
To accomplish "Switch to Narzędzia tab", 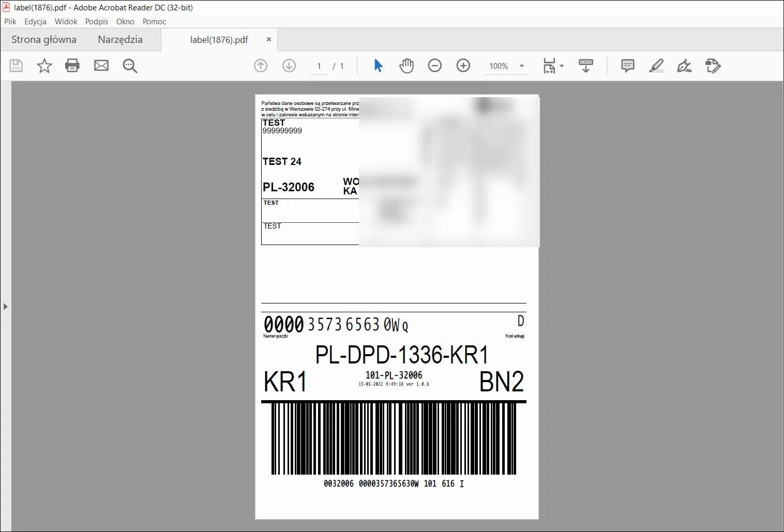I will 120,40.
